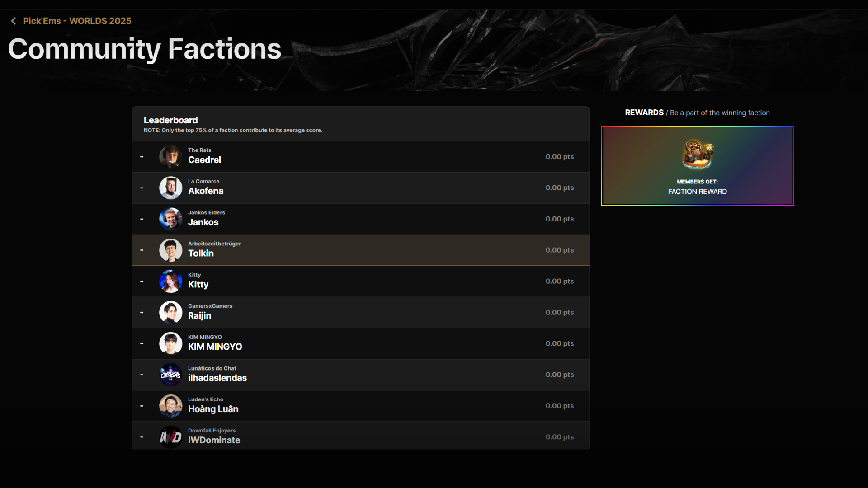Click Hoàng Luân's profile avatar
Image resolution: width=868 pixels, height=488 pixels.
(170, 406)
